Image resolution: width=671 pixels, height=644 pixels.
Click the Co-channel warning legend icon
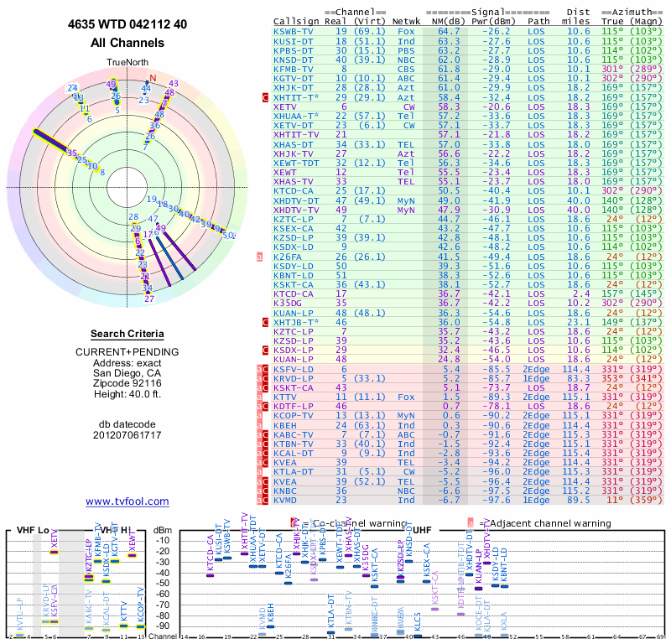coord(294,522)
